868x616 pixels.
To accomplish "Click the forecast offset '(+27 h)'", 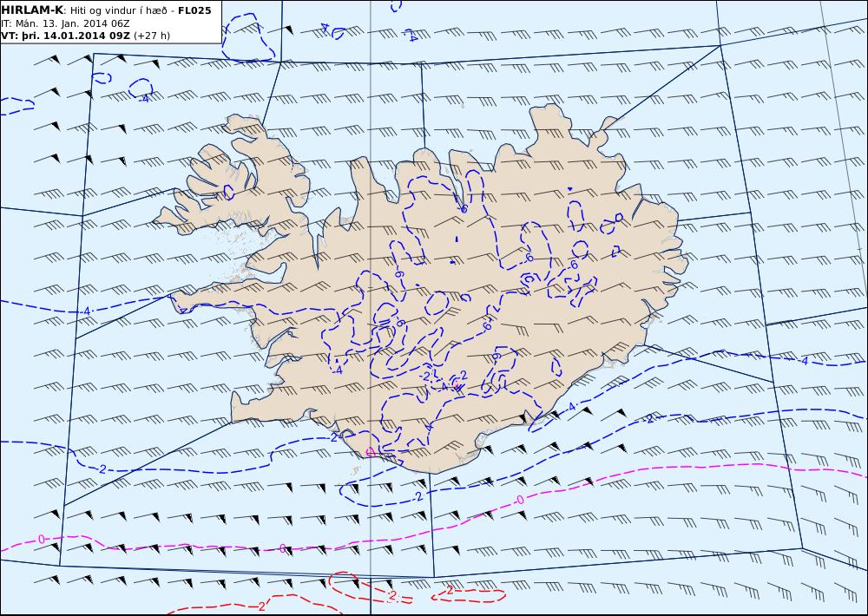I will [x=152, y=36].
